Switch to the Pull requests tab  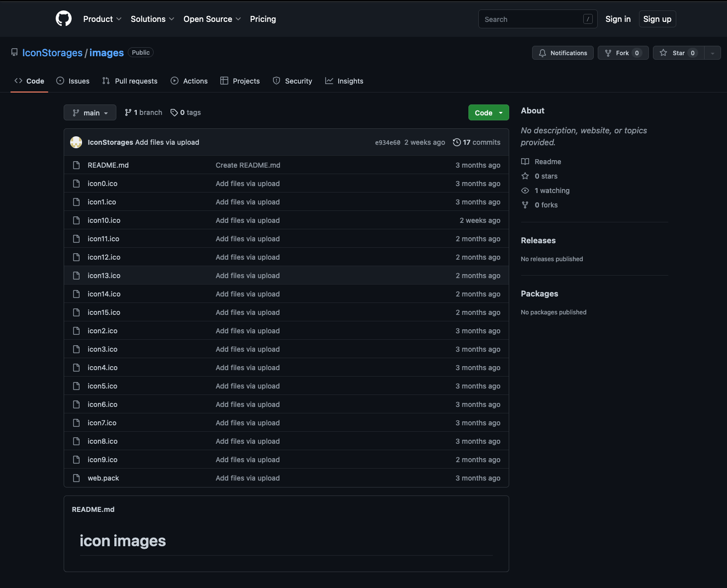tap(130, 81)
